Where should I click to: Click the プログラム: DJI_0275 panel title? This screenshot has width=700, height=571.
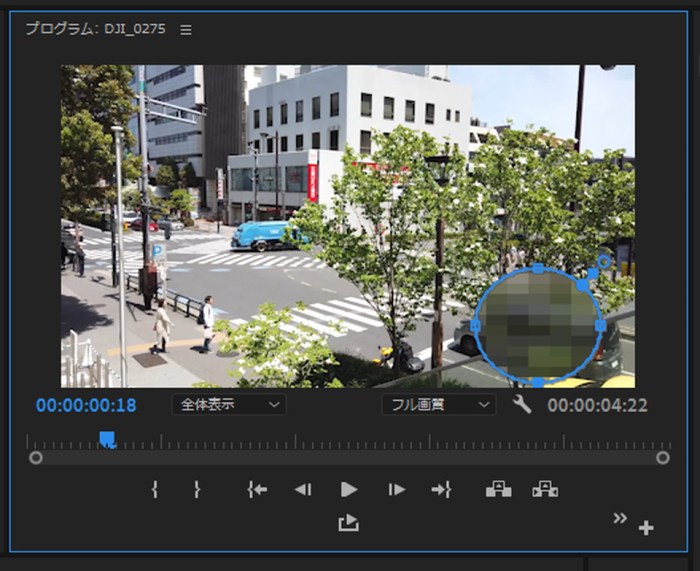[96, 29]
